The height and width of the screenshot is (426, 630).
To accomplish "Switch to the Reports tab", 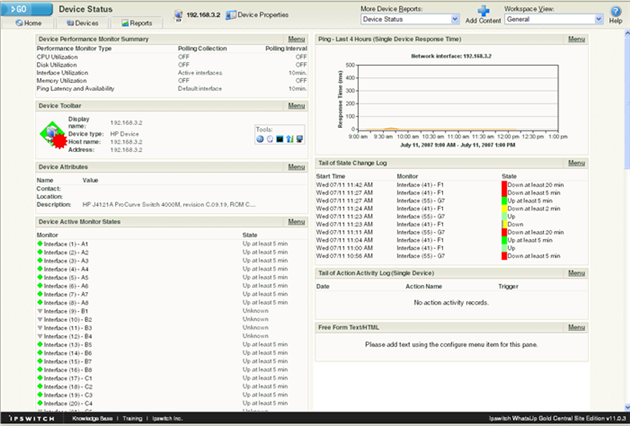I will [x=137, y=23].
